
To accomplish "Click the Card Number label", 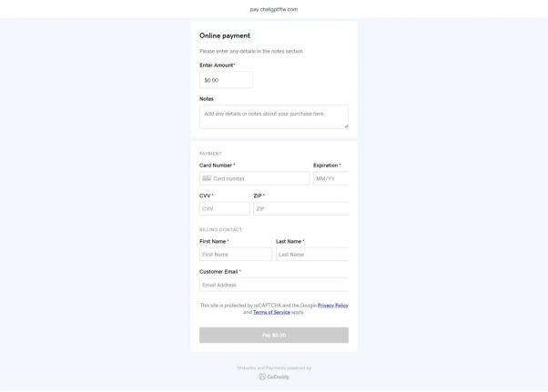I will (216, 165).
